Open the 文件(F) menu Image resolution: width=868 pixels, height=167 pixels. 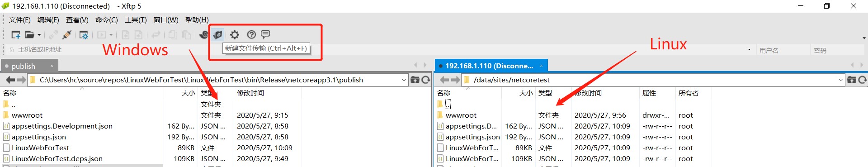tap(20, 20)
